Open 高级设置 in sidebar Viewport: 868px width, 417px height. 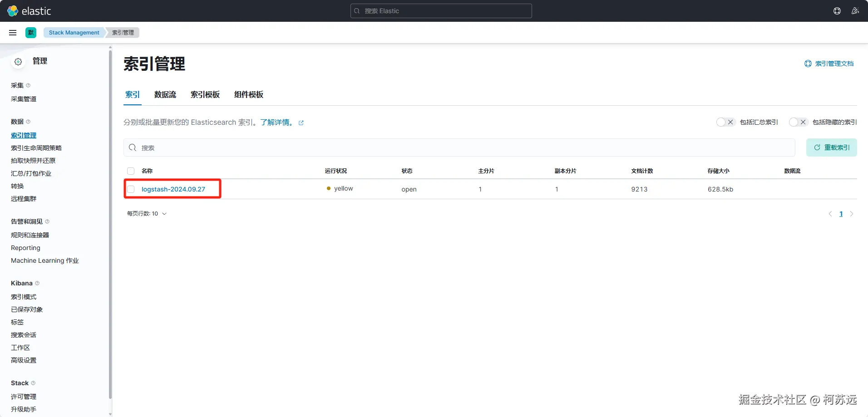24,360
